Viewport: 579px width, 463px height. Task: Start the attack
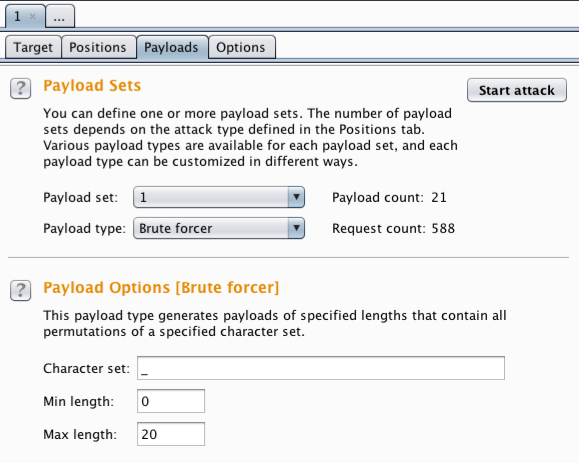pos(517,90)
